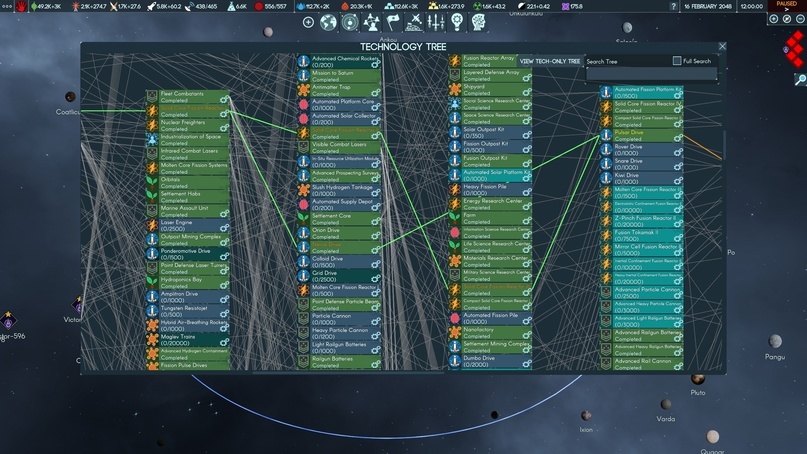
Task: Open the lightbulb research icon in toolbar
Action: click(457, 23)
